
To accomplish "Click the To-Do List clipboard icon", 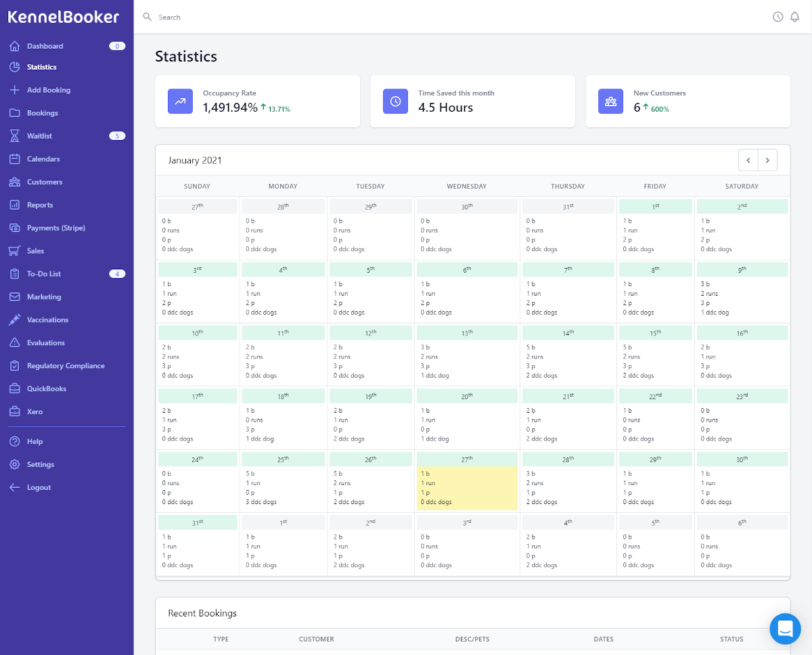I will (x=14, y=274).
